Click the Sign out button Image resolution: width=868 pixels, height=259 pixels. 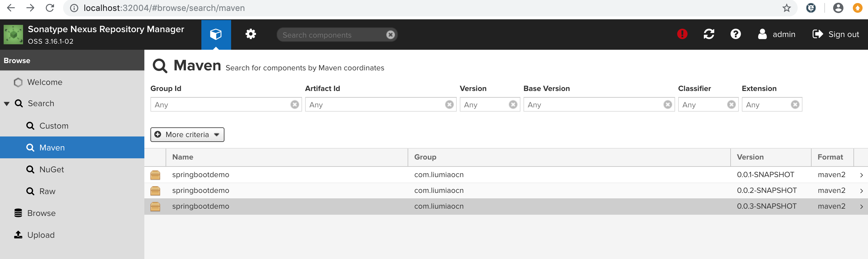(836, 34)
